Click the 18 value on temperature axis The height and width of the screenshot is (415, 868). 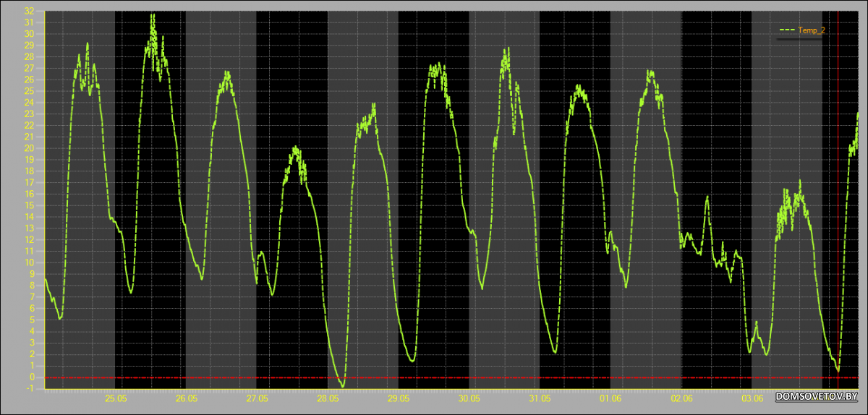[x=29, y=171]
